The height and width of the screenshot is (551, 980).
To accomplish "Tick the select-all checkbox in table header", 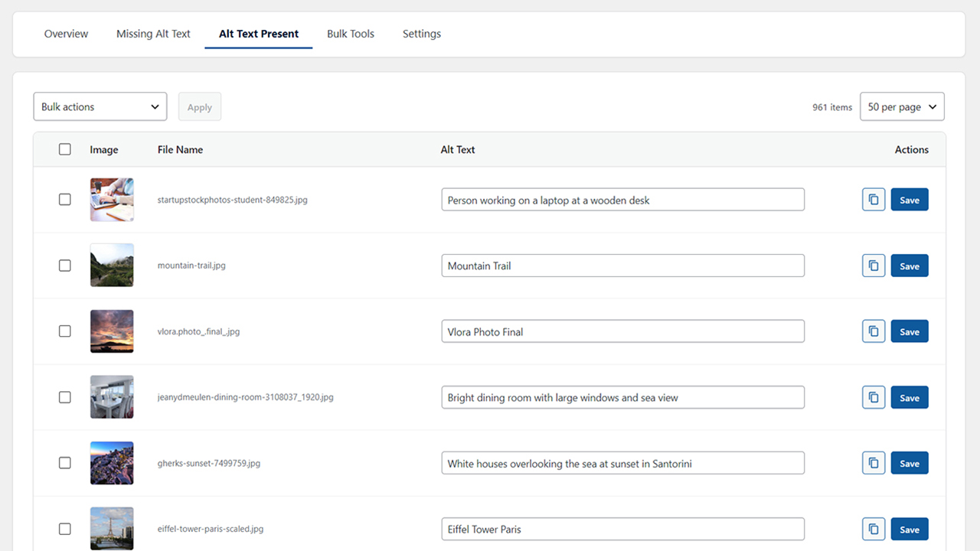I will [x=65, y=149].
